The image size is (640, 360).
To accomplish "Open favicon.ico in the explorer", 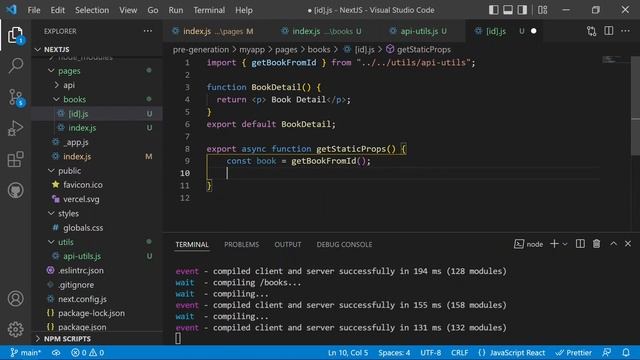I will [x=97, y=185].
